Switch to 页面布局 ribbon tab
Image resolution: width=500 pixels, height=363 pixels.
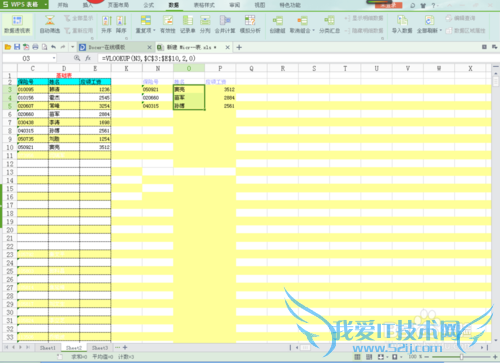click(x=118, y=5)
